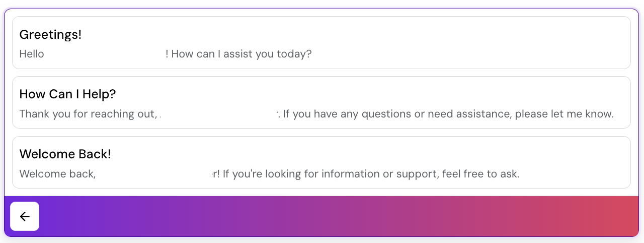644x243 pixels.
Task: Click blank name placeholder in Welcome message
Action: (x=153, y=174)
